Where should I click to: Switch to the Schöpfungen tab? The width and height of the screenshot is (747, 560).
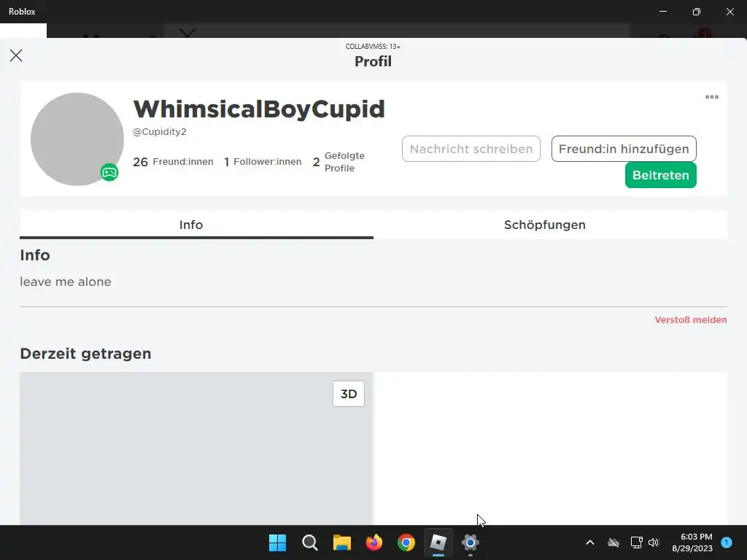pyautogui.click(x=545, y=225)
